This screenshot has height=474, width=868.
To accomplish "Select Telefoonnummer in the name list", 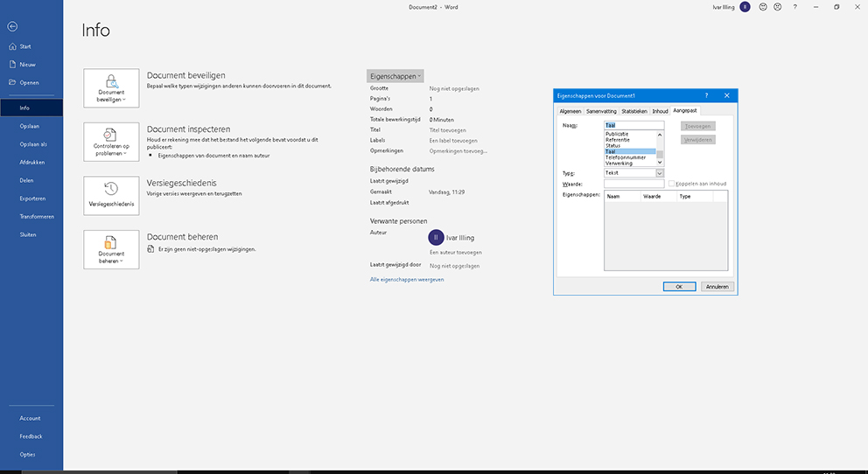I will click(626, 157).
